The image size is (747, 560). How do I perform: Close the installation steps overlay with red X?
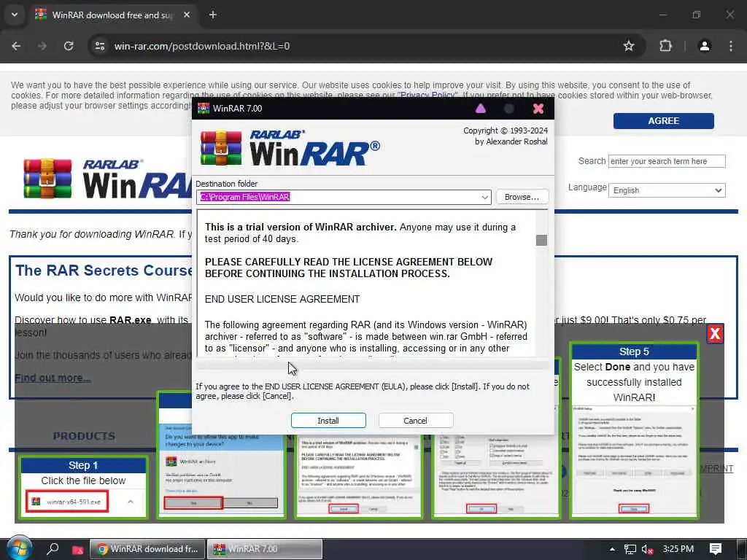point(715,334)
